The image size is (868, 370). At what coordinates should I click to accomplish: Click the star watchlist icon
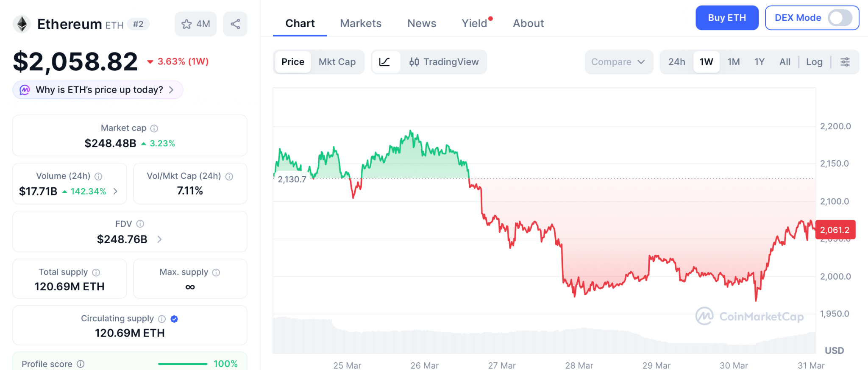coord(186,24)
